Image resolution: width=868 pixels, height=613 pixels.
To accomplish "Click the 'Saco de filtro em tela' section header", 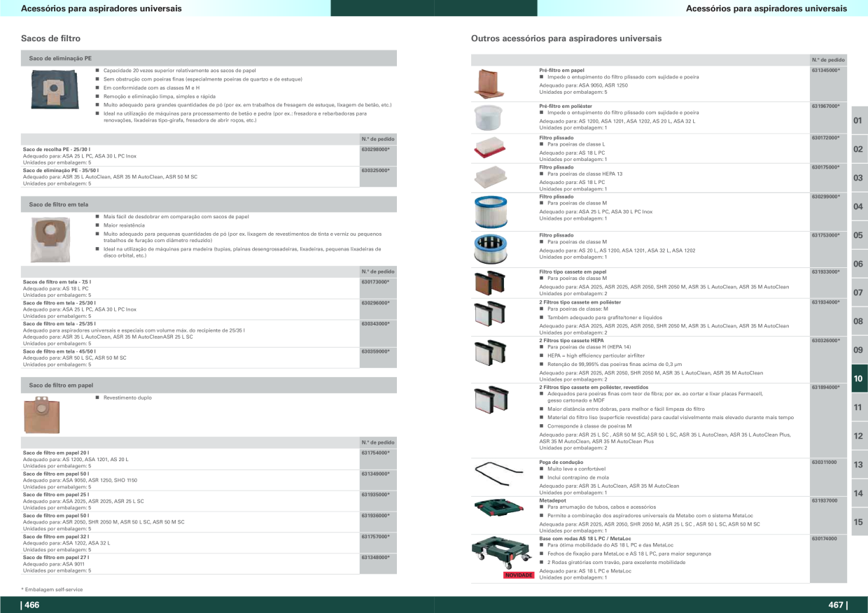I will click(x=209, y=204).
